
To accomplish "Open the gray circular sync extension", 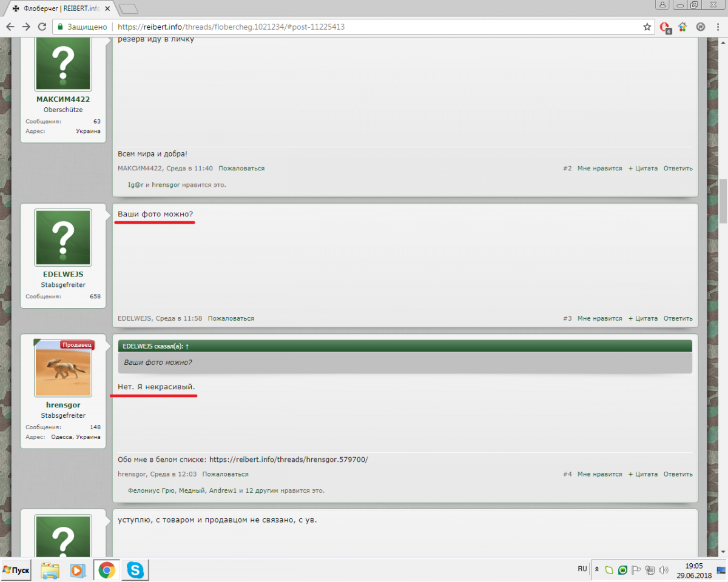I will 700,27.
